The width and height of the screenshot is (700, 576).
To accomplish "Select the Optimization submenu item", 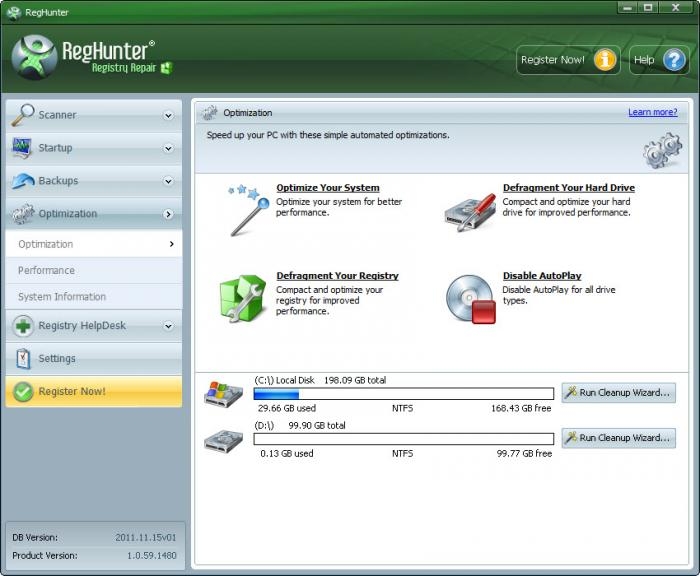I will coord(94,244).
